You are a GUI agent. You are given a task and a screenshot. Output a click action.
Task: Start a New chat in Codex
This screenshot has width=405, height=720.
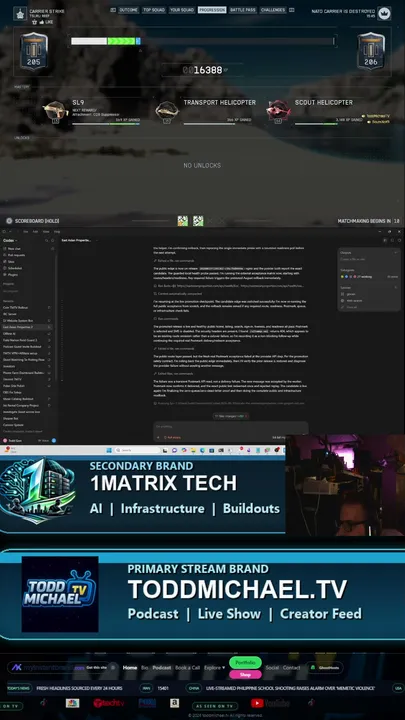(x=14, y=248)
